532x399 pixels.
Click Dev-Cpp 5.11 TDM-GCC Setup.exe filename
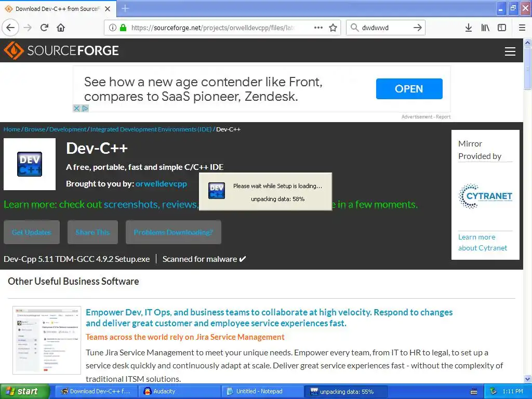[77, 259]
